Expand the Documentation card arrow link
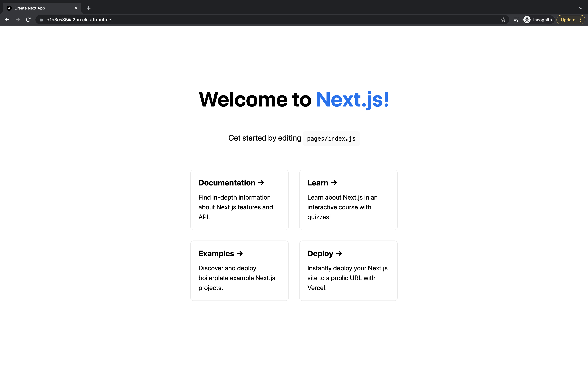 tap(261, 183)
